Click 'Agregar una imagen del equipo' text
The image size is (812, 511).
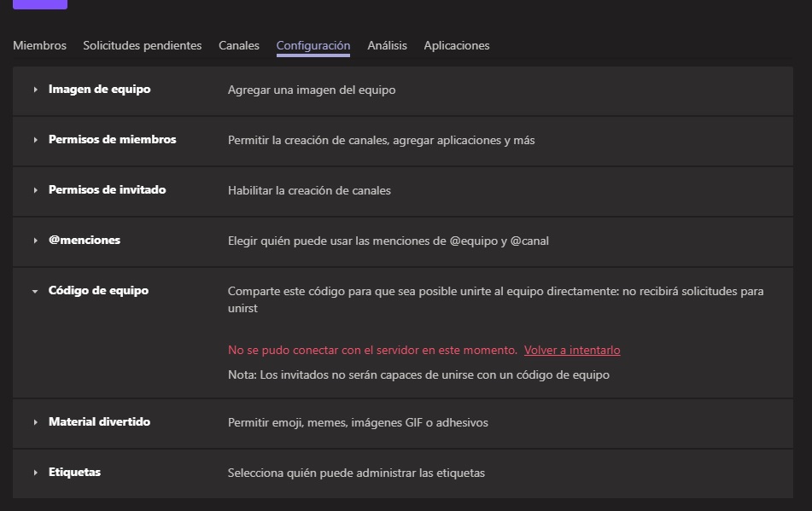pyautogui.click(x=312, y=90)
